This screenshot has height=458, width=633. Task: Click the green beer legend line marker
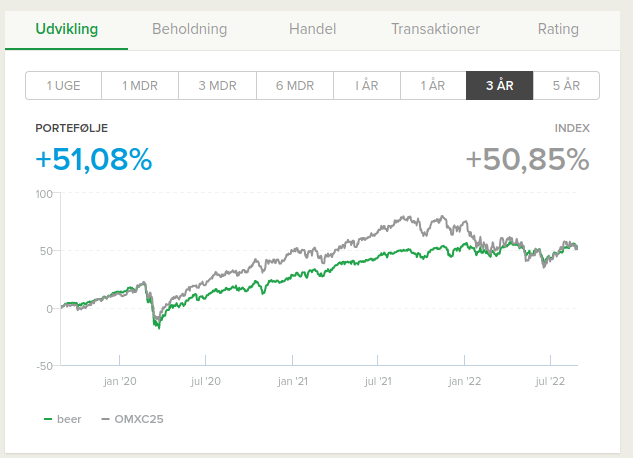point(49,419)
